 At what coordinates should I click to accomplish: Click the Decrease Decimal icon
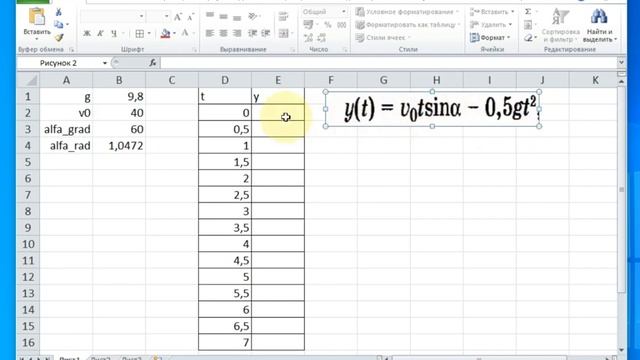point(322,38)
